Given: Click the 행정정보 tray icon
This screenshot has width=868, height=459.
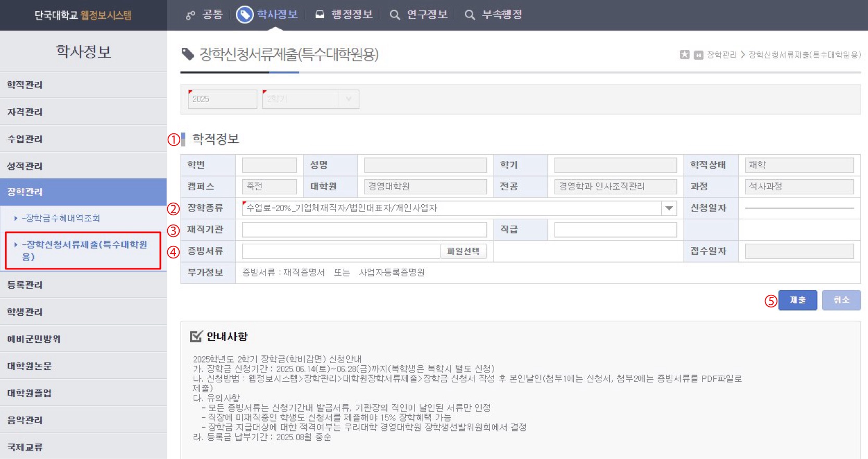Looking at the screenshot, I should pyautogui.click(x=320, y=15).
